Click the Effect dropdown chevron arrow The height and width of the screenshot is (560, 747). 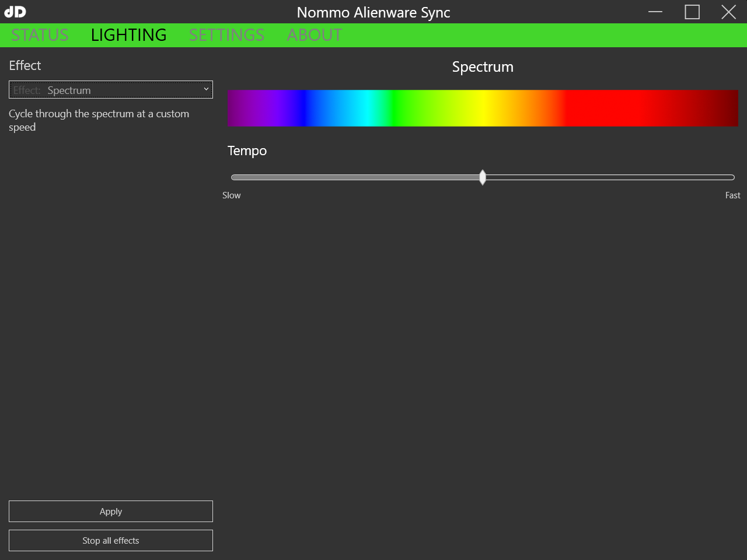(206, 89)
